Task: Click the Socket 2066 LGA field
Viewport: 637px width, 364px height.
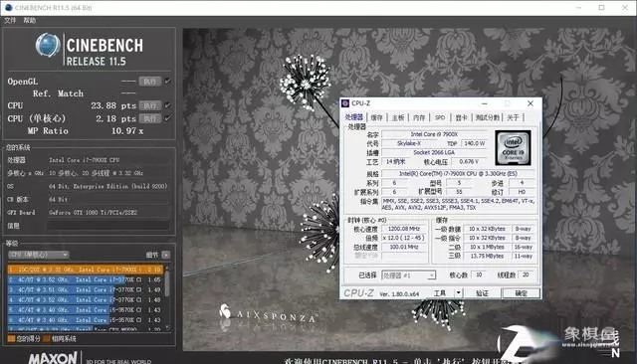Action: coord(434,152)
